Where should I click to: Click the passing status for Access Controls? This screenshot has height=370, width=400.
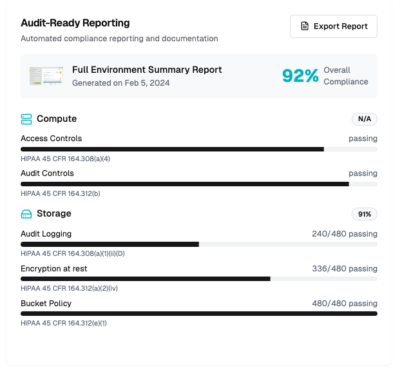point(363,139)
